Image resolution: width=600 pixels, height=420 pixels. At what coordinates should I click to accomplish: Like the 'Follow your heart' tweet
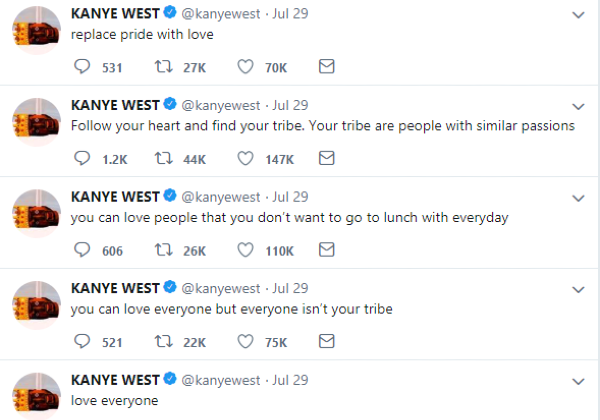coord(245,158)
